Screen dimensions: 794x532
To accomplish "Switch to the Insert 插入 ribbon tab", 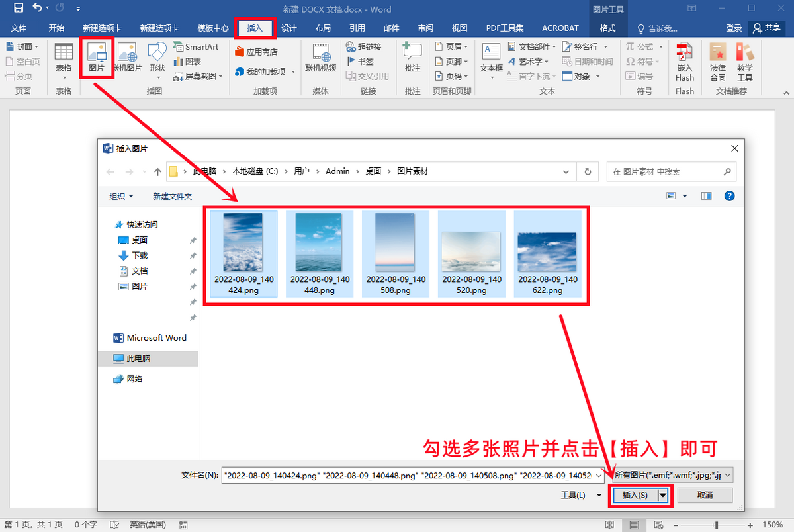I will pyautogui.click(x=255, y=28).
